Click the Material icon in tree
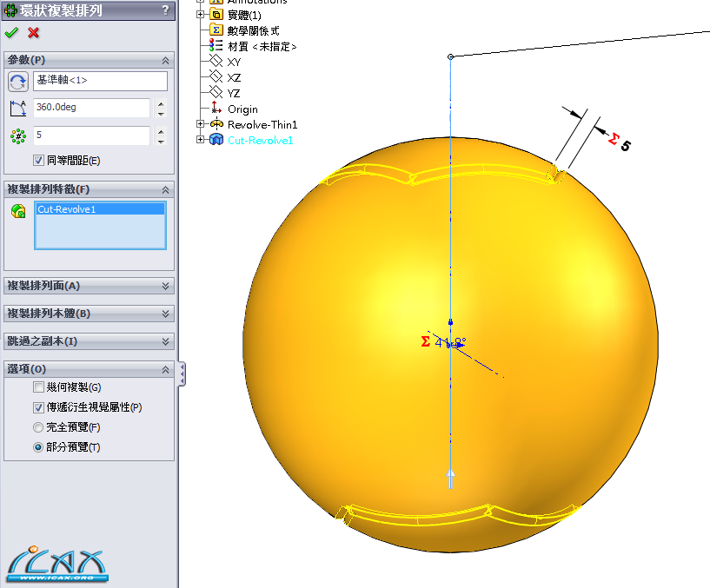 point(216,45)
